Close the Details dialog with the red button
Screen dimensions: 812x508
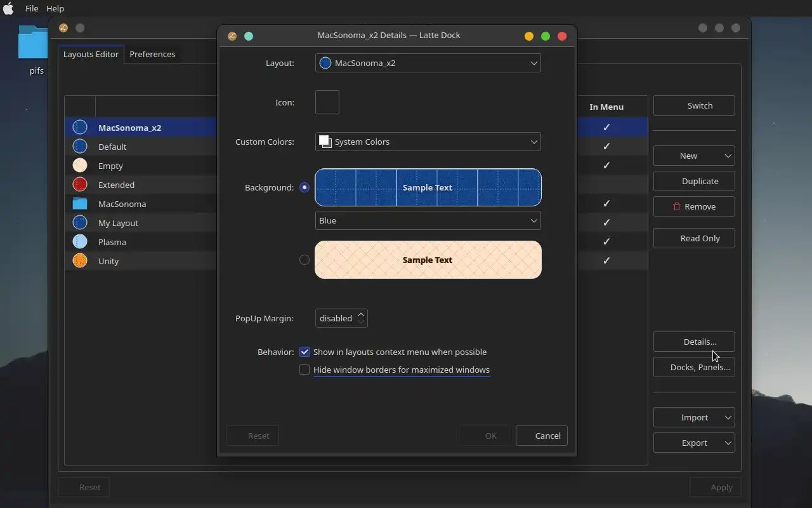click(562, 36)
